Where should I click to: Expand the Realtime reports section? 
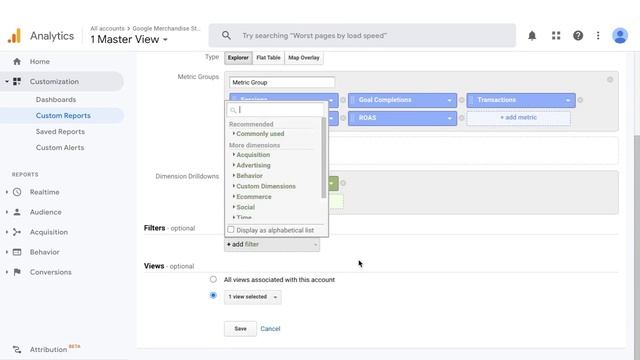[7, 192]
